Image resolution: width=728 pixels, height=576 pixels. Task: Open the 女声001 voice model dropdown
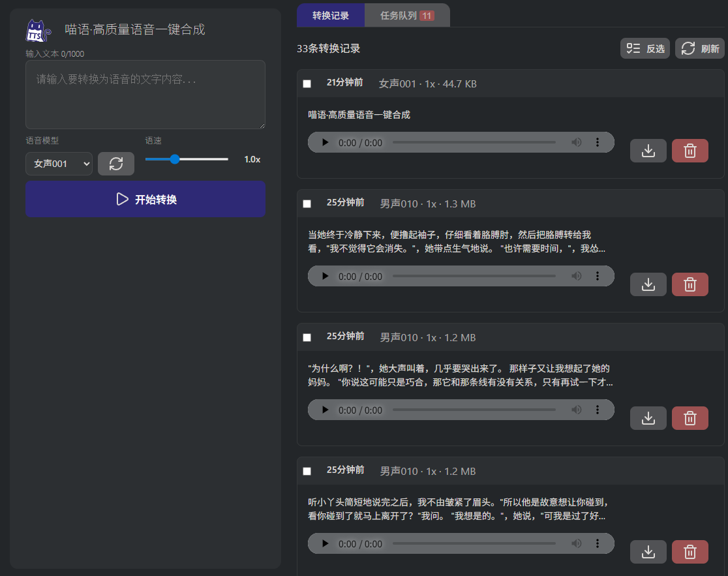59,163
